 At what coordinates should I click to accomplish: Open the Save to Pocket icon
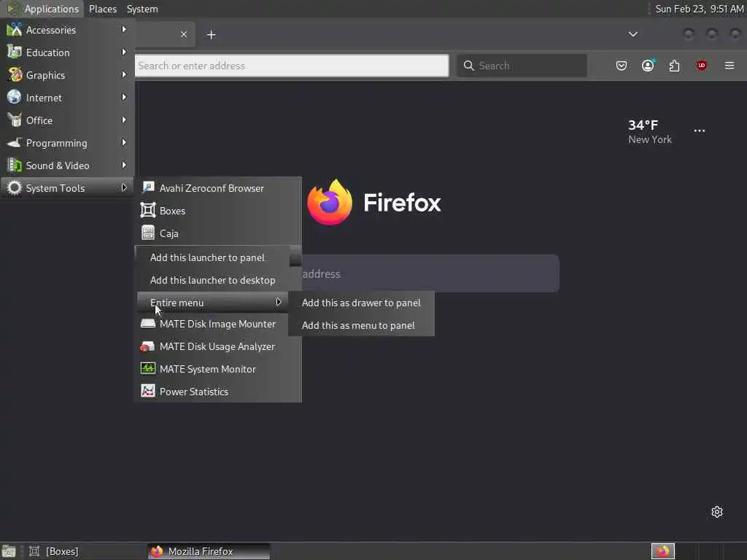[x=622, y=66]
